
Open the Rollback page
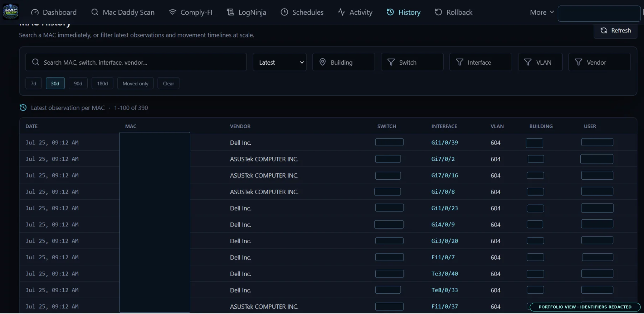tap(454, 12)
